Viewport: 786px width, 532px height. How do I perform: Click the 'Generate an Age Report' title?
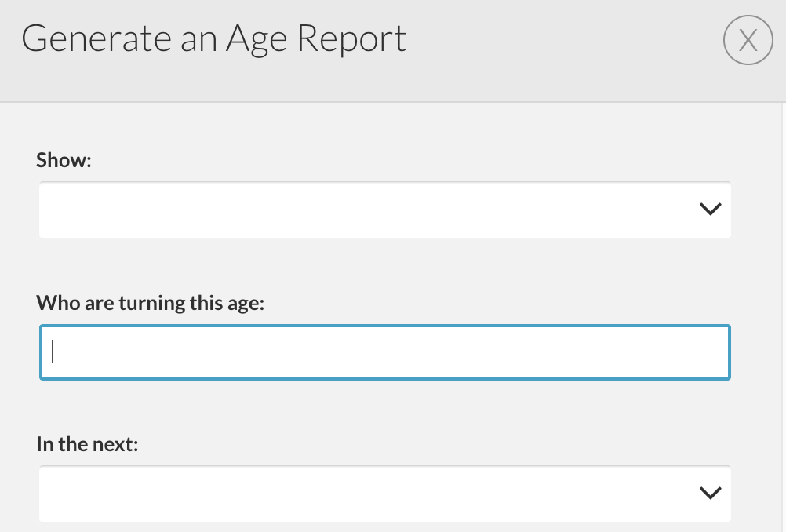point(214,38)
